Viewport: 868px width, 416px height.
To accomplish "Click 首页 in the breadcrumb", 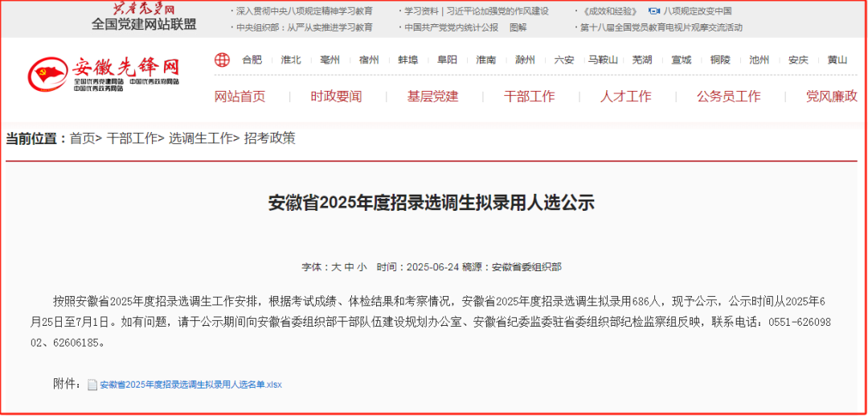I will (x=82, y=138).
